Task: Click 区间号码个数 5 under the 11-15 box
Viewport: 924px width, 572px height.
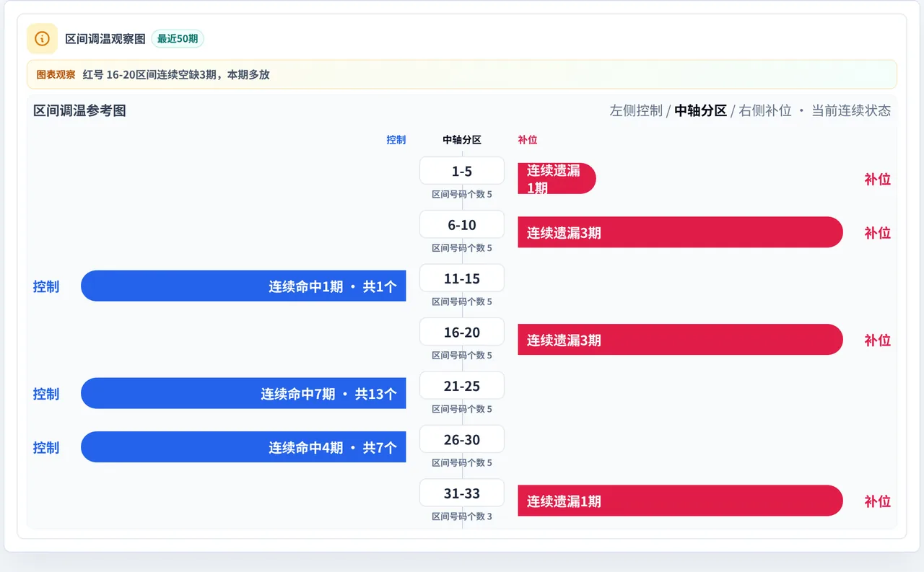Action: click(x=462, y=302)
